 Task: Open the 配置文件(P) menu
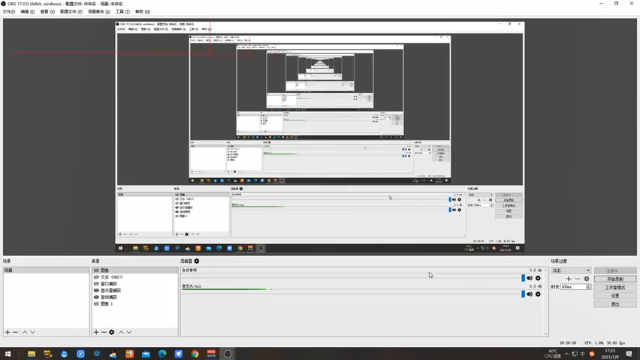pyautogui.click(x=71, y=12)
